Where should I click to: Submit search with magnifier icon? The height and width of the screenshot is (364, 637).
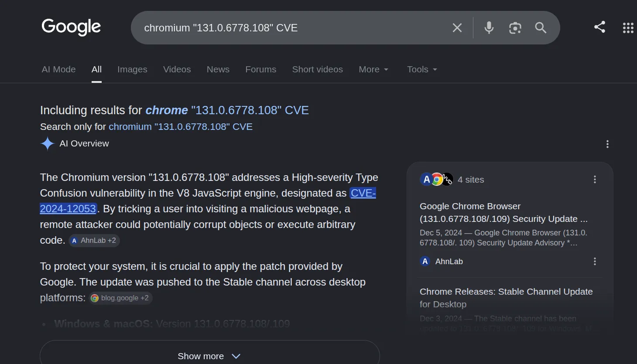pos(541,28)
